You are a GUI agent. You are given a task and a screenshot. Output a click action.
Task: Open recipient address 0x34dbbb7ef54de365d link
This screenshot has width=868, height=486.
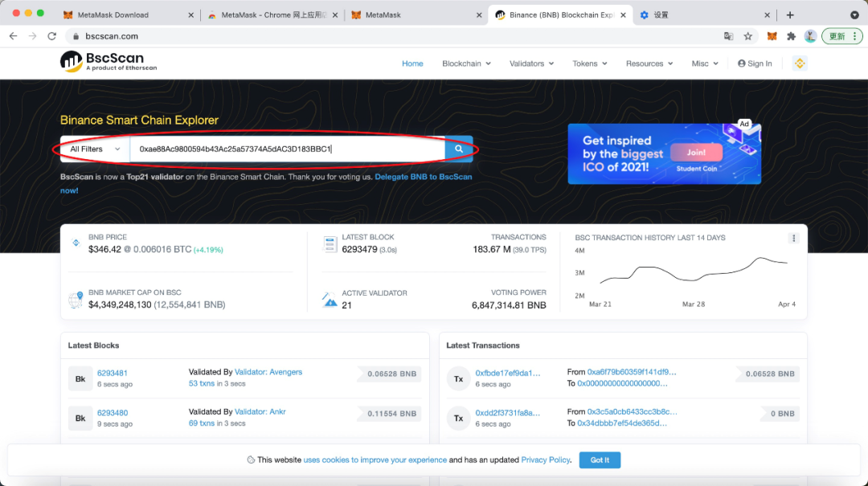[622, 423]
